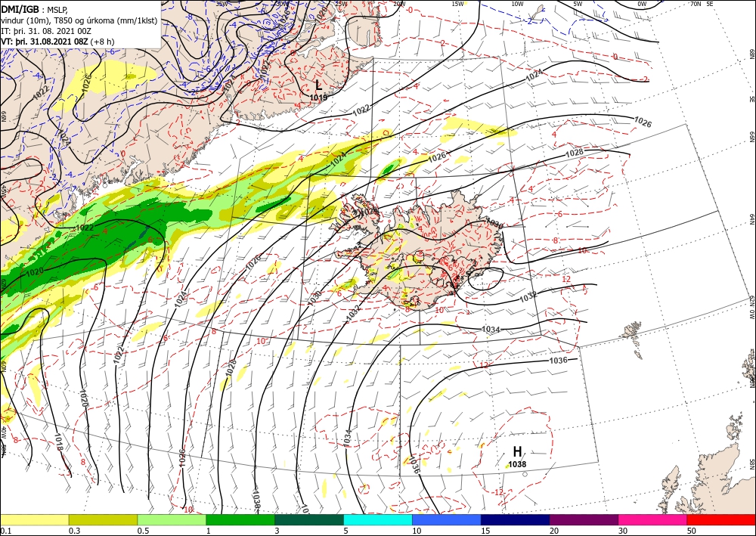
Task: Click the 'vindur (10m), T850 og úrkoma' line
Action: [79, 20]
